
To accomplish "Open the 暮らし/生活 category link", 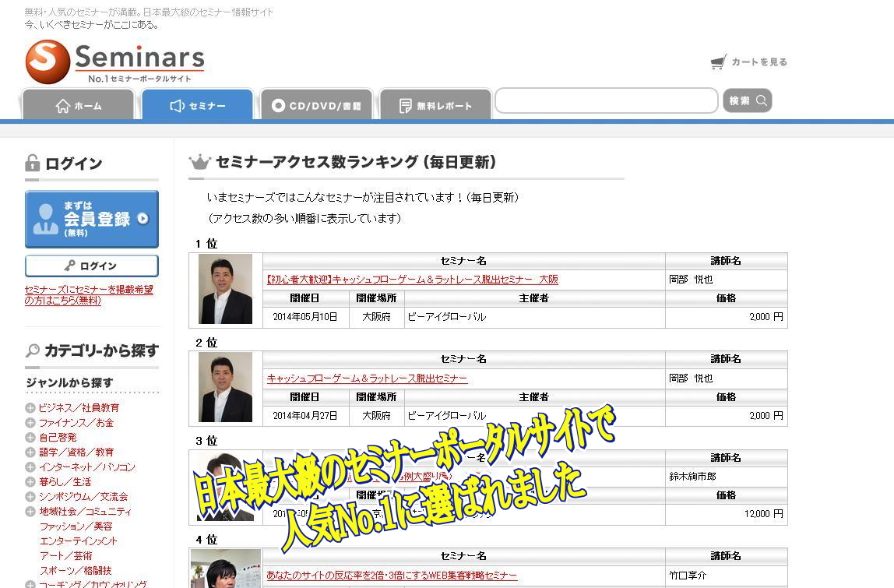I will 65,482.
